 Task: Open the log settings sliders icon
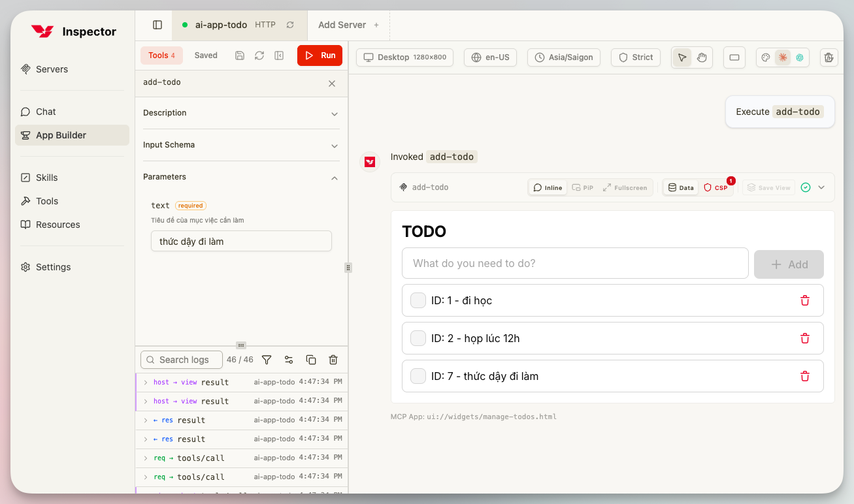(289, 360)
